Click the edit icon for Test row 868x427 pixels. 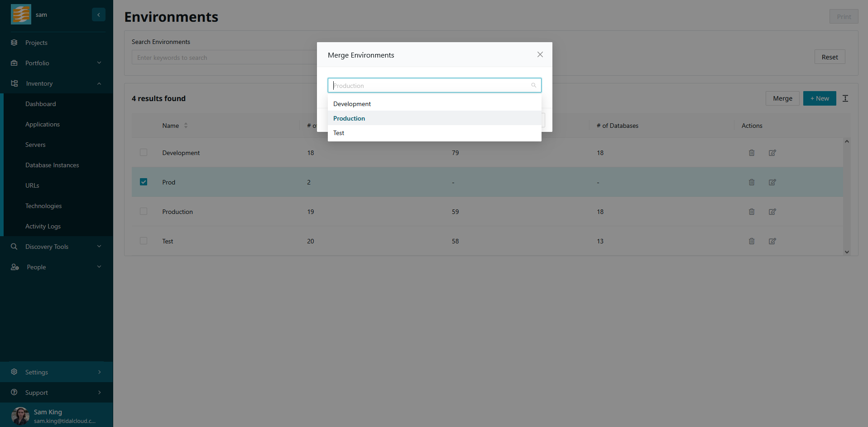(x=772, y=241)
